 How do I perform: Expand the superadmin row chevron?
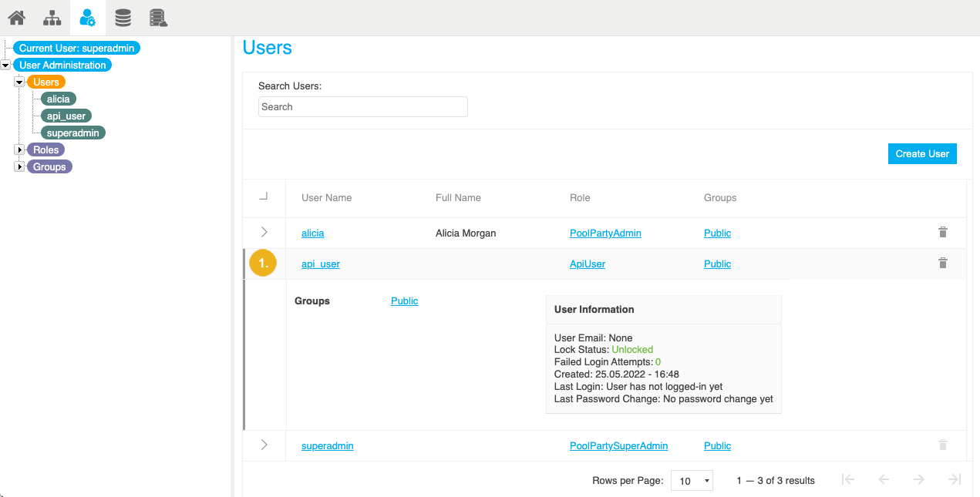pyautogui.click(x=264, y=445)
